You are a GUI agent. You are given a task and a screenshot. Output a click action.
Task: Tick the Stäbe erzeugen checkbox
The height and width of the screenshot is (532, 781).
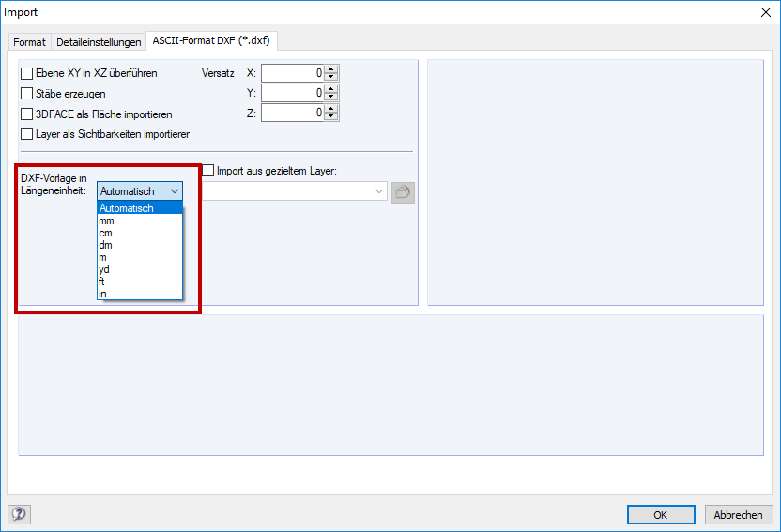[27, 94]
